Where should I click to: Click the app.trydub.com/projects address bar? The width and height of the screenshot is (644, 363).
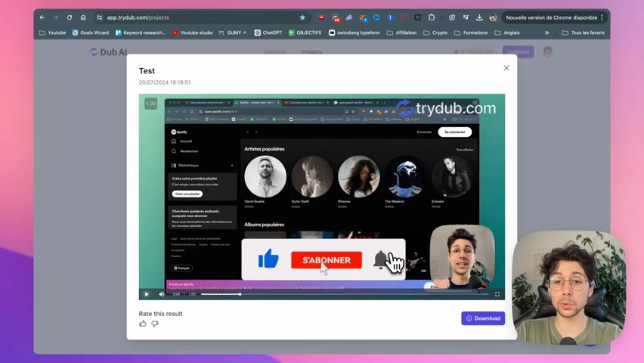pyautogui.click(x=201, y=17)
